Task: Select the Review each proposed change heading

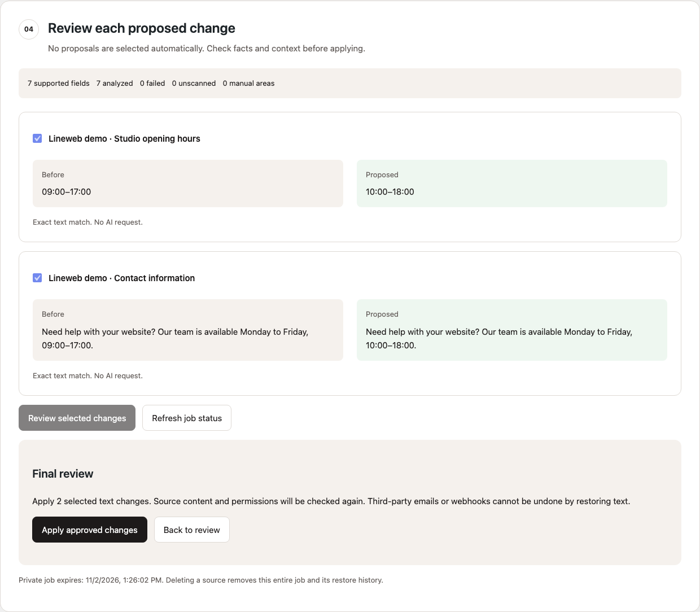Action: pyautogui.click(x=142, y=28)
